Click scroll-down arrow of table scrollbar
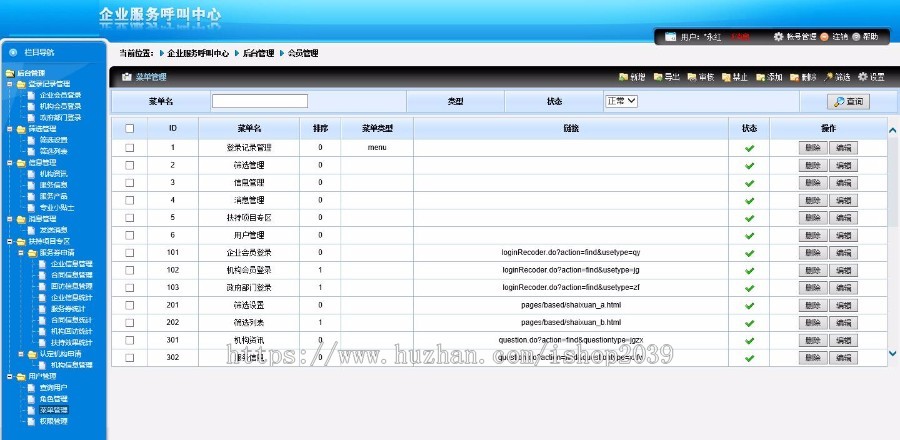This screenshot has width=900, height=440. click(x=893, y=353)
